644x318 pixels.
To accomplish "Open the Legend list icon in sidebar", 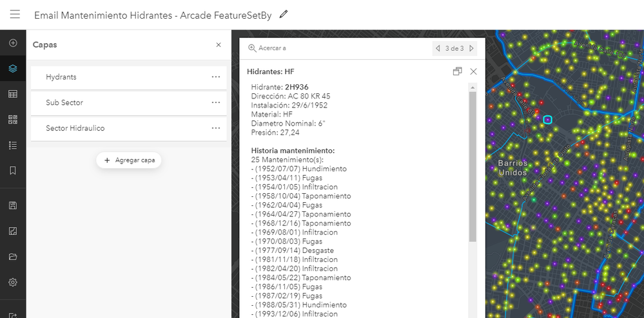I will (13, 145).
